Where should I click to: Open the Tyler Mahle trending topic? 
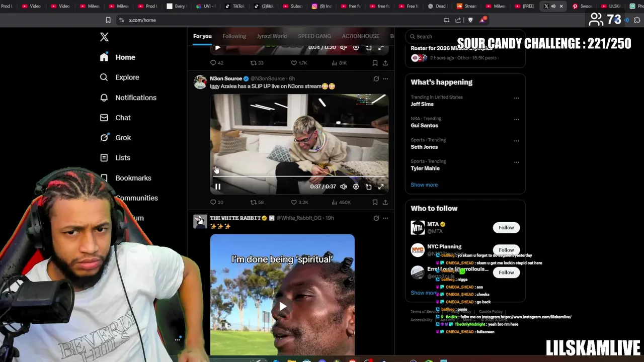click(x=425, y=168)
